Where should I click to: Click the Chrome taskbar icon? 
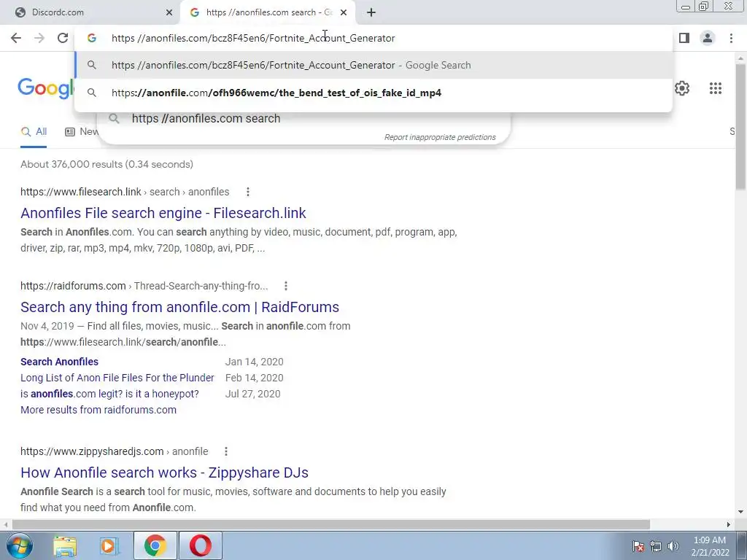coord(155,545)
